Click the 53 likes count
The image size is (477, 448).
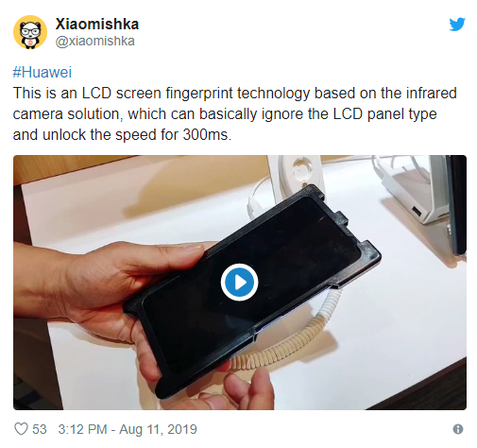point(40,429)
